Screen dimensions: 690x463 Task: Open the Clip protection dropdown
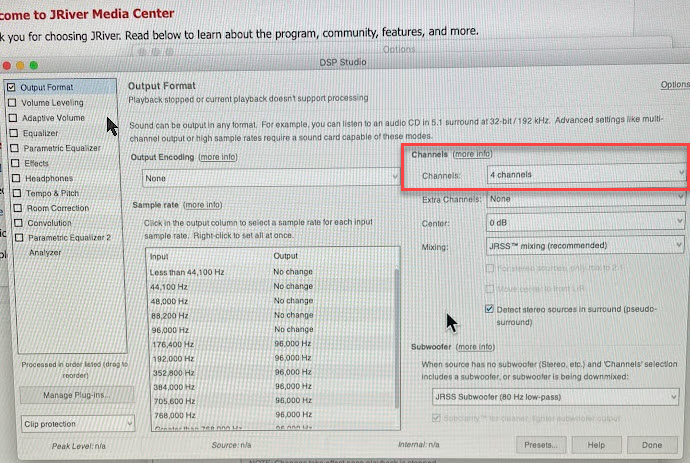coord(77,424)
